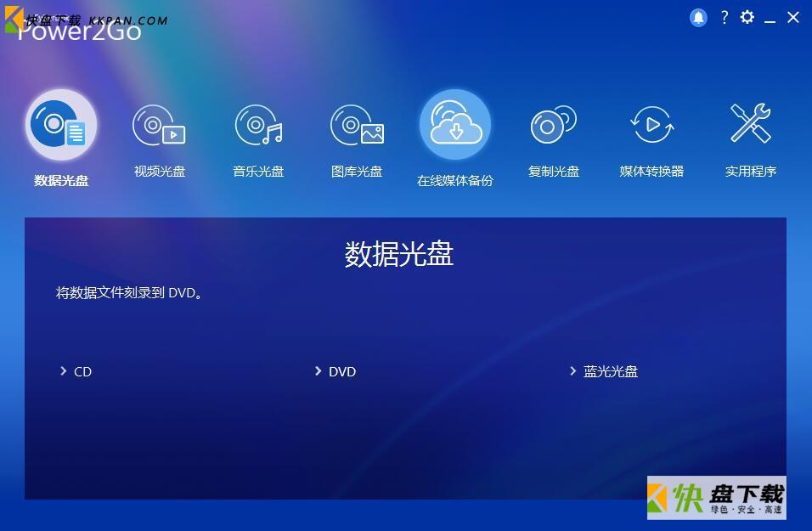812x531 pixels.
Task: Click the question mark help icon
Action: pos(725,18)
